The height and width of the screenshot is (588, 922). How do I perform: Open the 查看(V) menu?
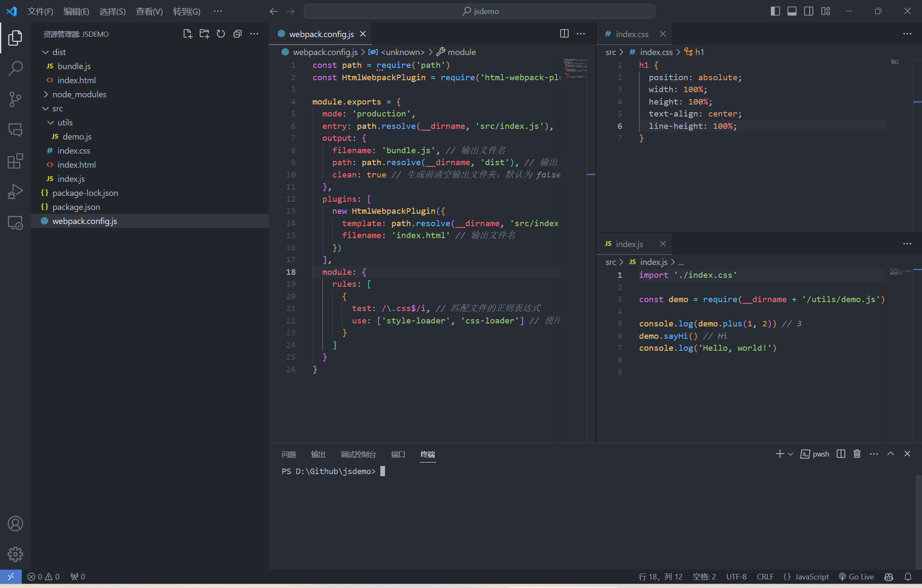(x=149, y=11)
